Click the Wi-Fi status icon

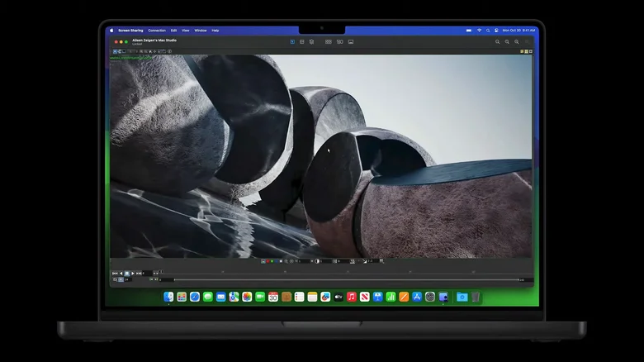point(479,31)
